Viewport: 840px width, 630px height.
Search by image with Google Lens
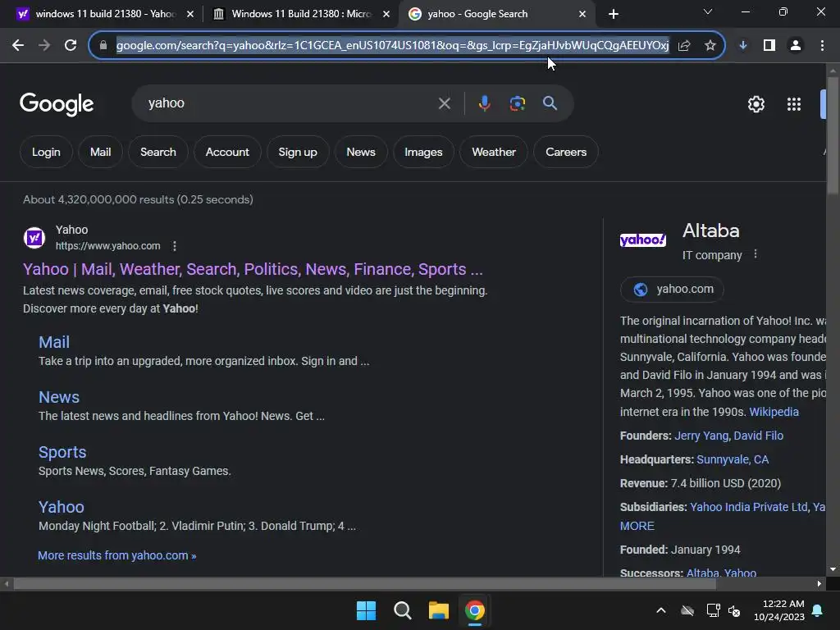tap(517, 103)
